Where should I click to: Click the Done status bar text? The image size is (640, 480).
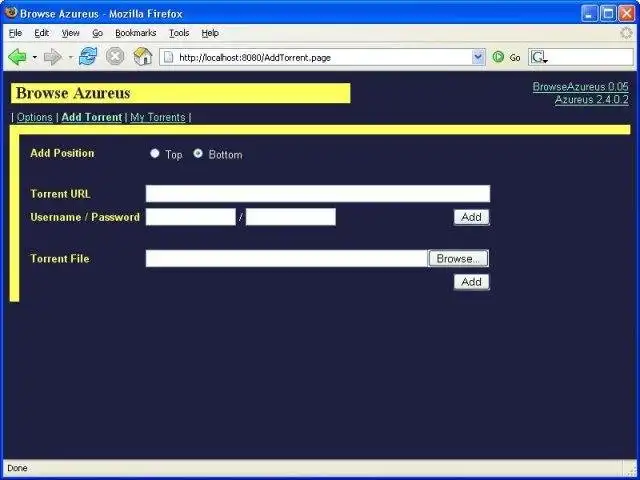[18, 468]
